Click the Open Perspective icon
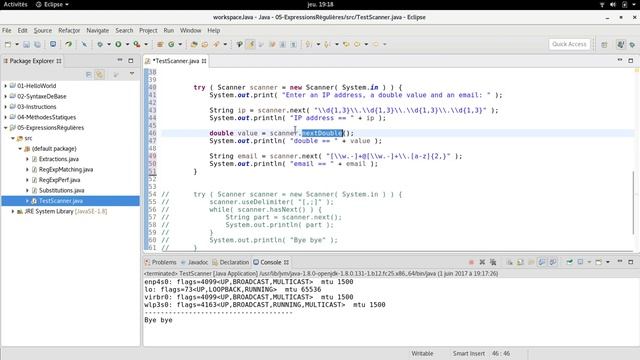 pos(604,44)
